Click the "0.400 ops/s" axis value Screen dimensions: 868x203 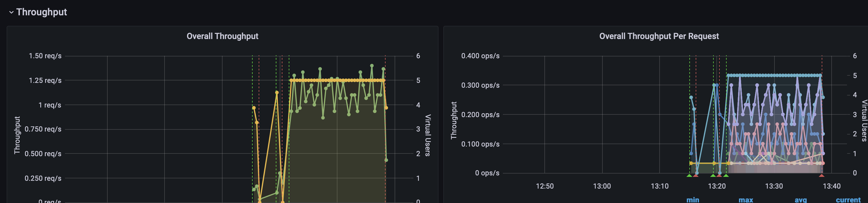[481, 56]
